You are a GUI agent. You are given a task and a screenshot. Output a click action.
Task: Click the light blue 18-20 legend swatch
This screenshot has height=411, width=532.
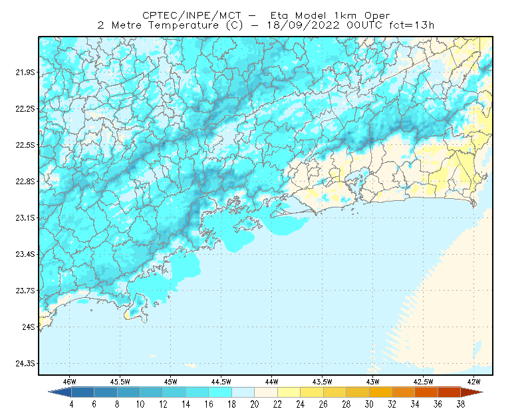point(243,392)
